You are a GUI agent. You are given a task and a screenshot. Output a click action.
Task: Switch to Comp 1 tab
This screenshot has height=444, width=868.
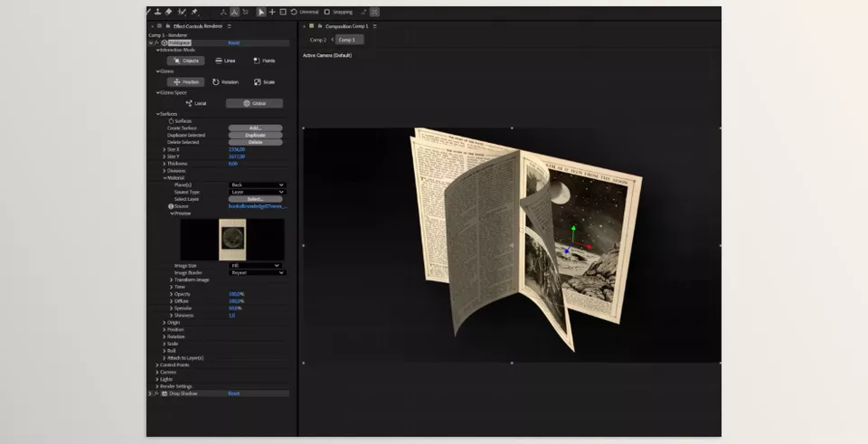click(x=349, y=40)
